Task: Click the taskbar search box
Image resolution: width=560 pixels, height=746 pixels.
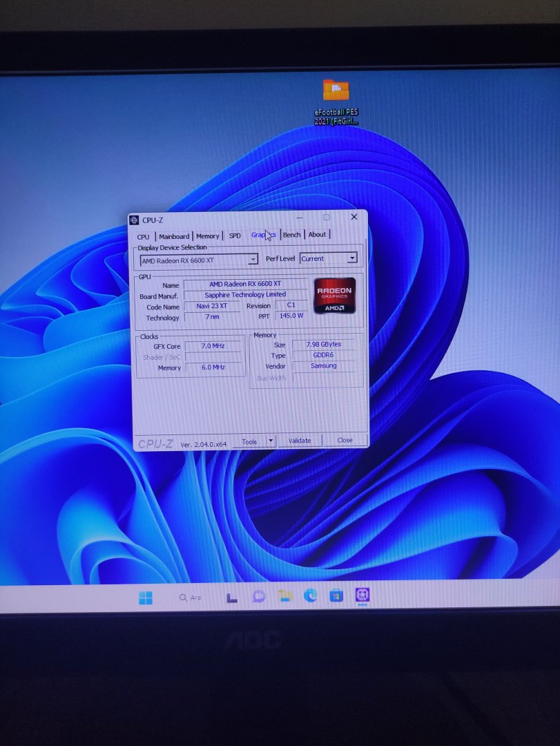Action: pos(190,597)
